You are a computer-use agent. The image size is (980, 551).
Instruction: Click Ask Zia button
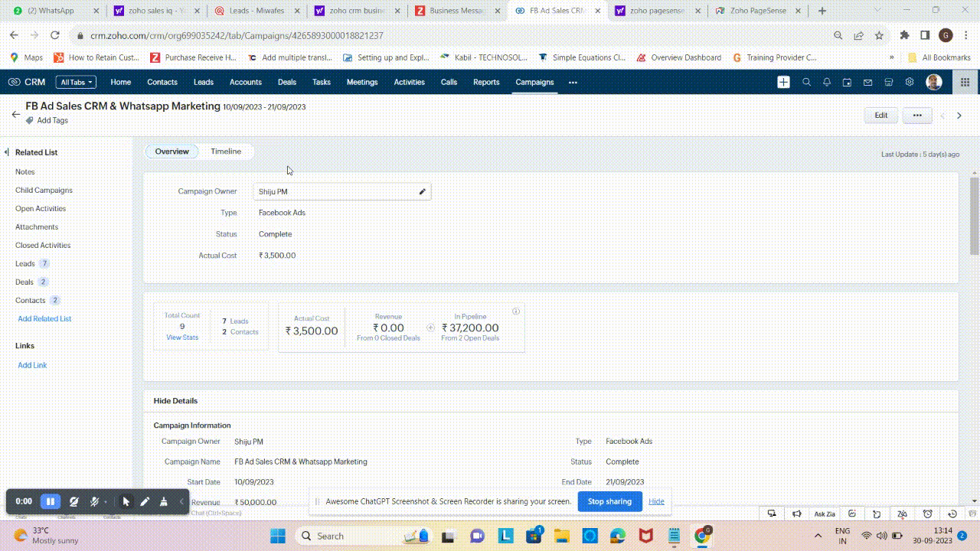825,514
